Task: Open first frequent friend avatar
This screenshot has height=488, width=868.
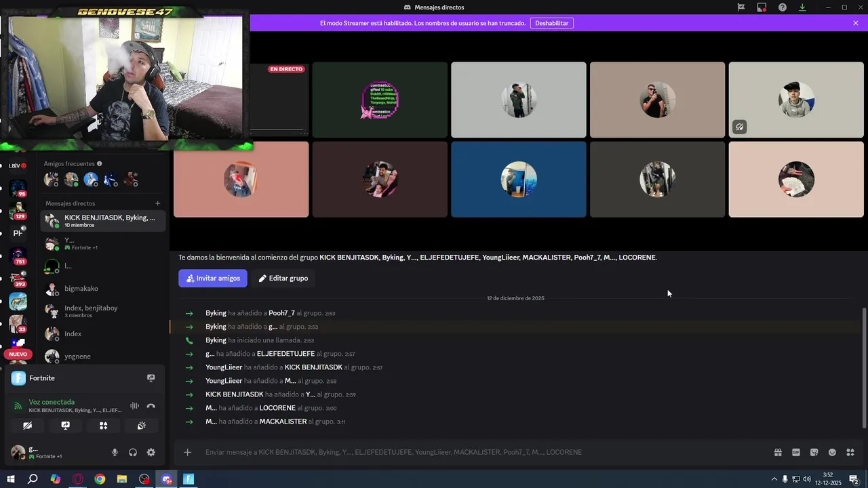Action: click(51, 180)
